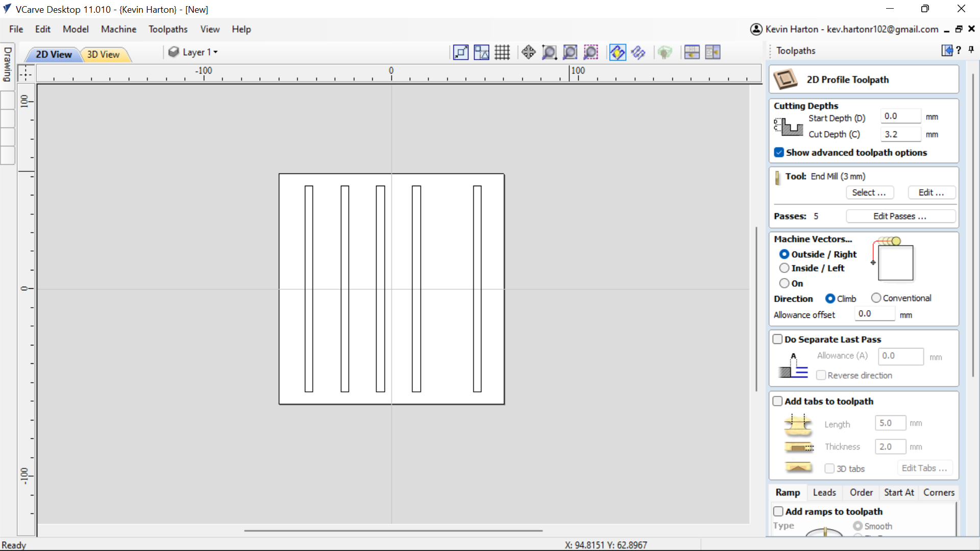Image resolution: width=980 pixels, height=551 pixels.
Task: Zoom to the selected vectors
Action: tap(591, 53)
